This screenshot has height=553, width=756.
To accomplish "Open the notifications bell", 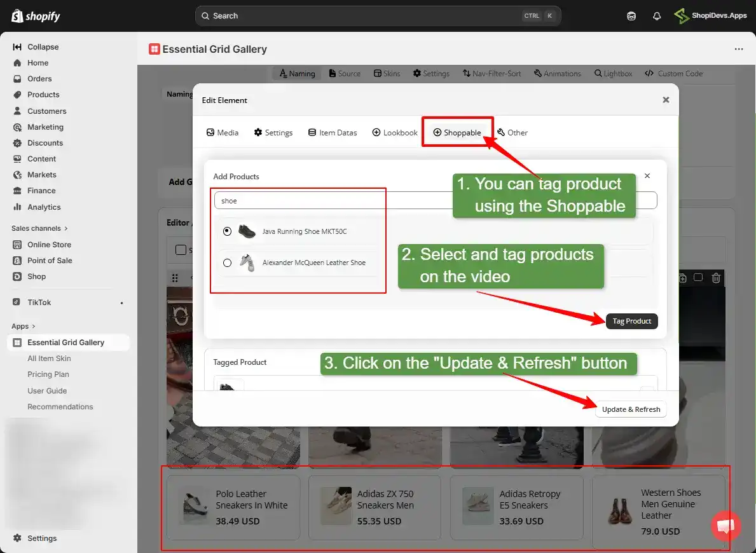I will pyautogui.click(x=657, y=16).
